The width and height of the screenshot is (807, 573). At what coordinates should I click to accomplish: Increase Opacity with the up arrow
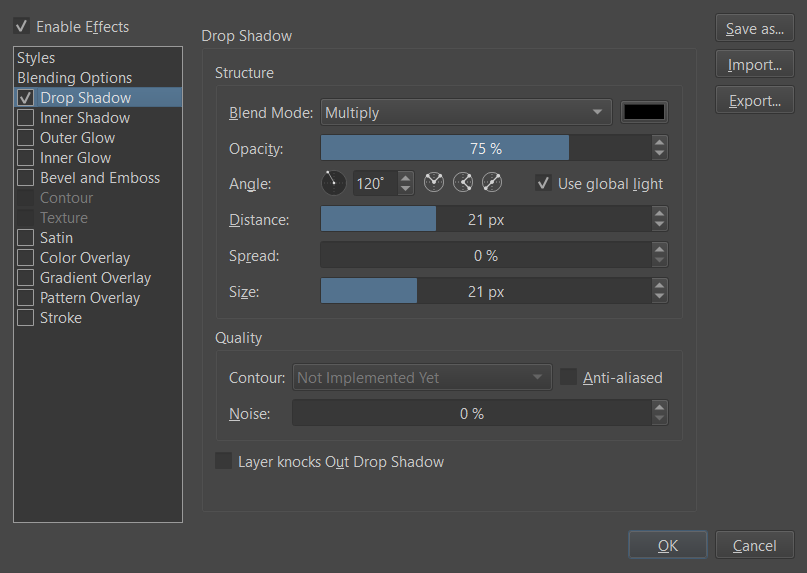click(x=659, y=143)
